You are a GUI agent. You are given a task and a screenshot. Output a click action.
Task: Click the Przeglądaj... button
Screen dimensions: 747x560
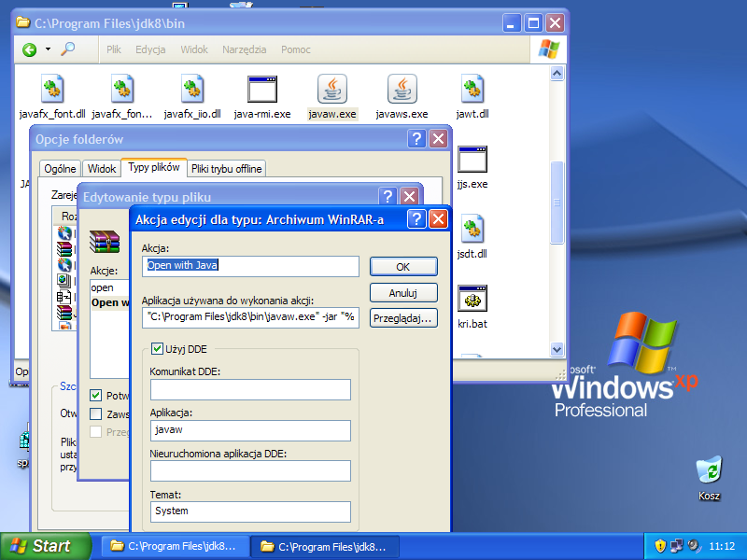pyautogui.click(x=403, y=318)
